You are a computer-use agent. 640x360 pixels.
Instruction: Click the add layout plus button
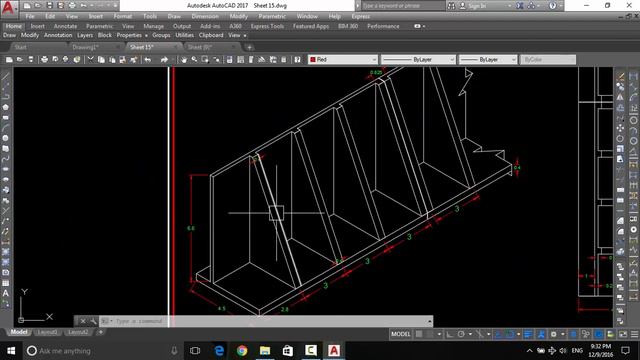(x=100, y=332)
